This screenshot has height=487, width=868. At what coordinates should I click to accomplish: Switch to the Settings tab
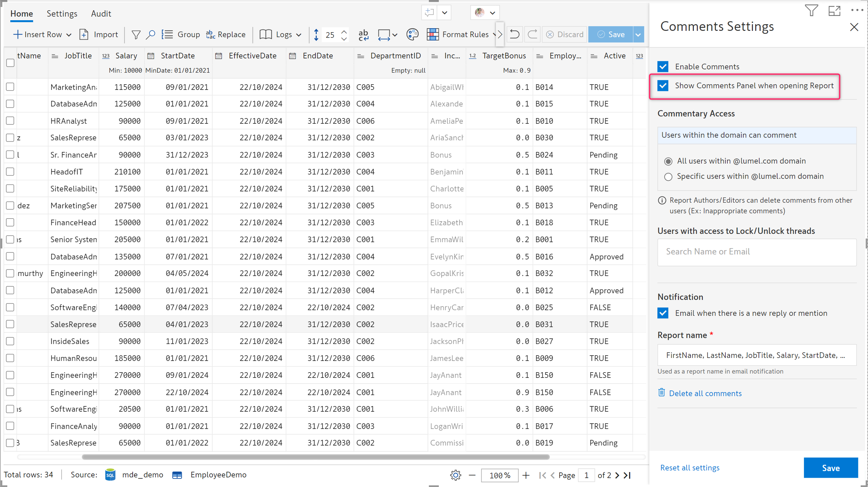tap(62, 14)
